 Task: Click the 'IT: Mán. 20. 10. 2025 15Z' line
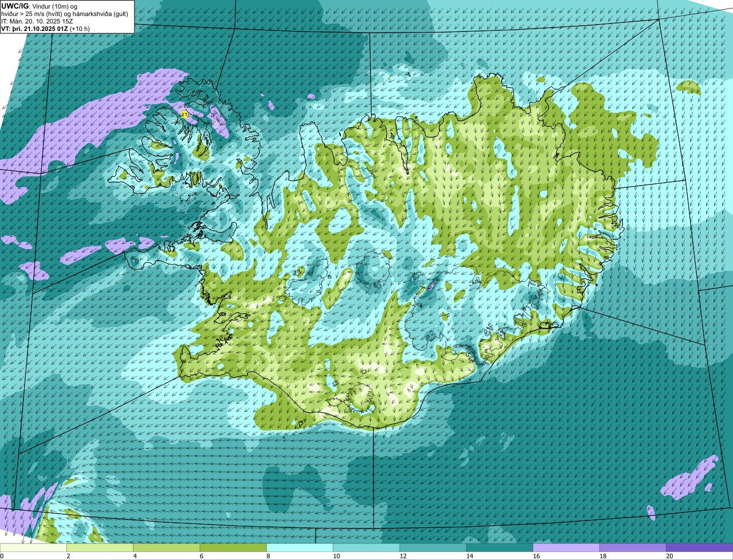coord(37,21)
